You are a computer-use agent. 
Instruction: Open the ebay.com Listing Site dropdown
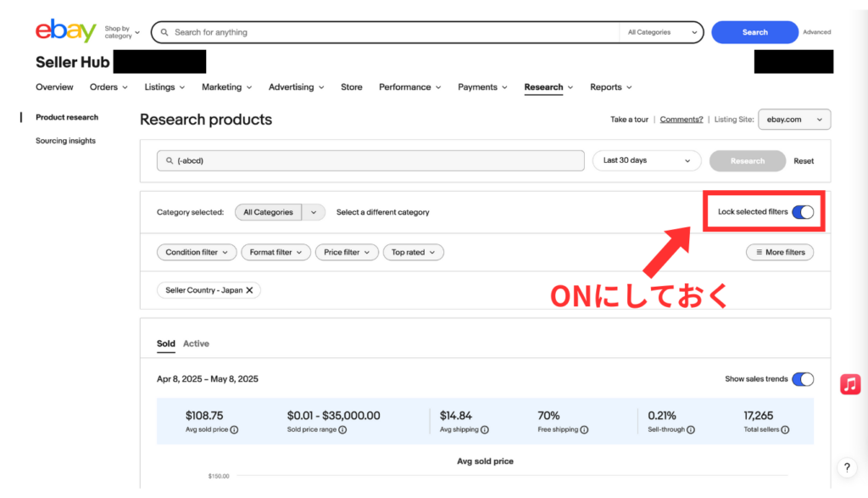click(x=794, y=120)
